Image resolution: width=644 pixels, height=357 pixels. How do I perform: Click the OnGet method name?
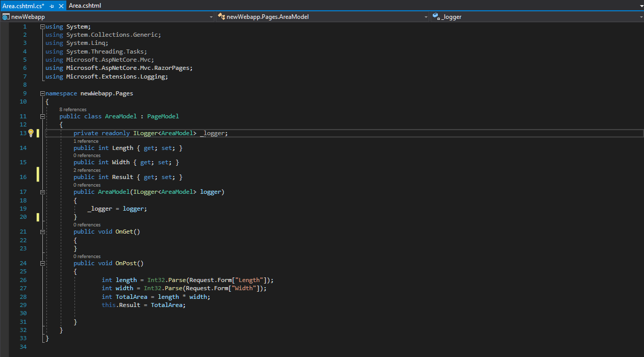(124, 232)
